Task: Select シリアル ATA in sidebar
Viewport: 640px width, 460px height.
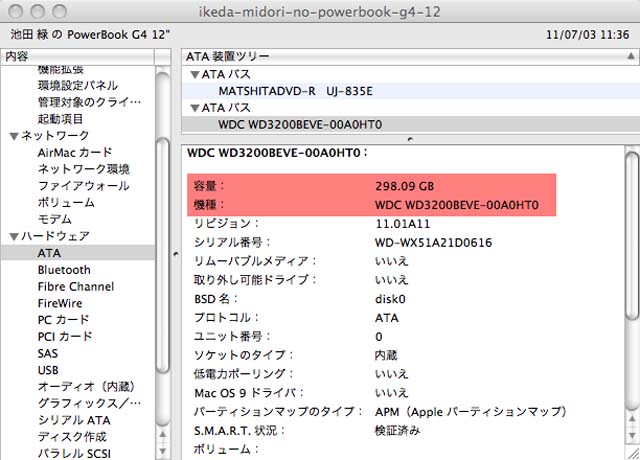Action: point(74,420)
